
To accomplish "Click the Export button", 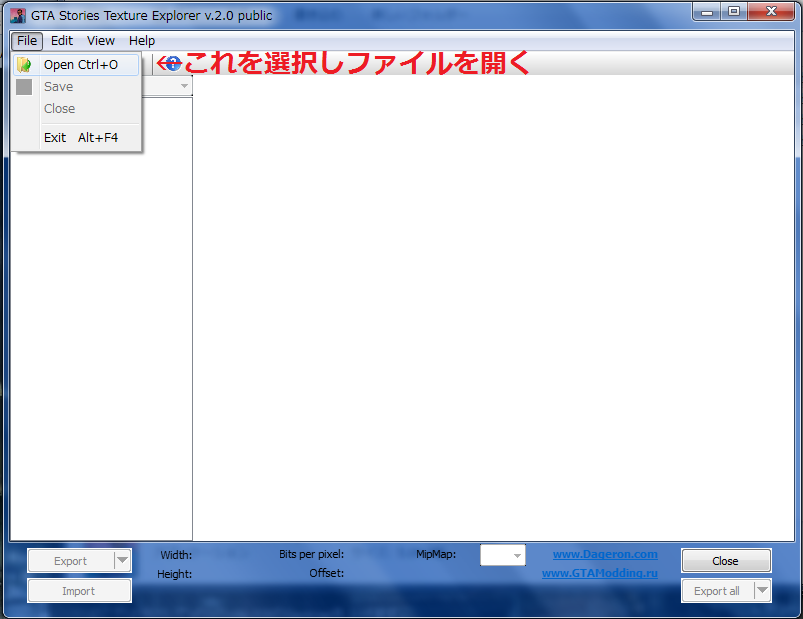I will 71,561.
